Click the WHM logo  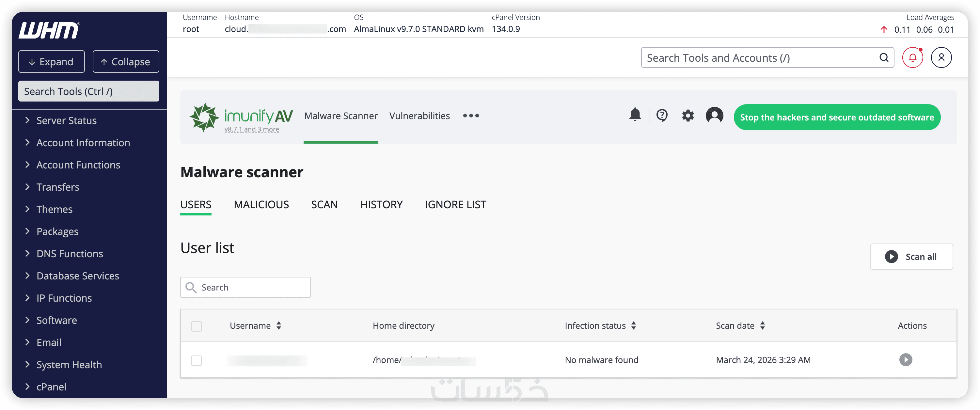tap(49, 30)
